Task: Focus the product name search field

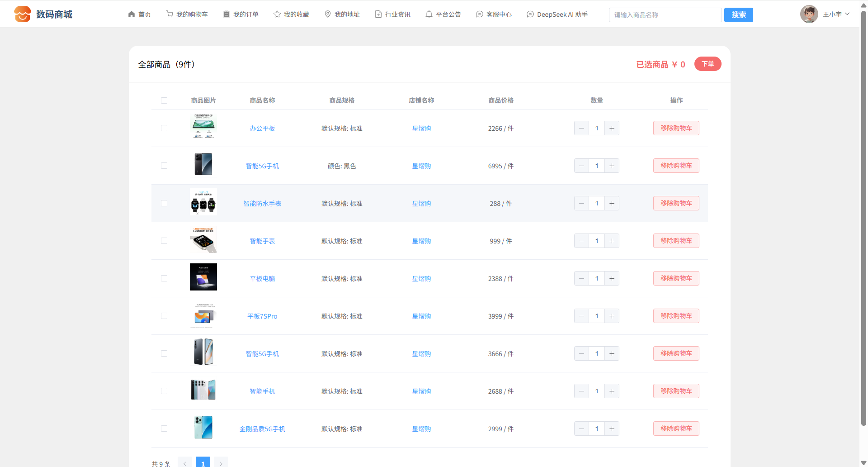Action: [665, 15]
